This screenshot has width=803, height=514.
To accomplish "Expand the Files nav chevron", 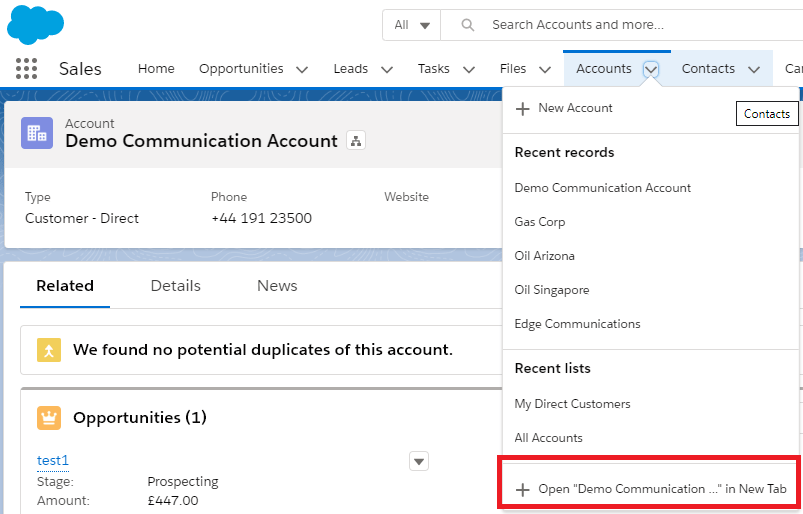I will click(545, 70).
